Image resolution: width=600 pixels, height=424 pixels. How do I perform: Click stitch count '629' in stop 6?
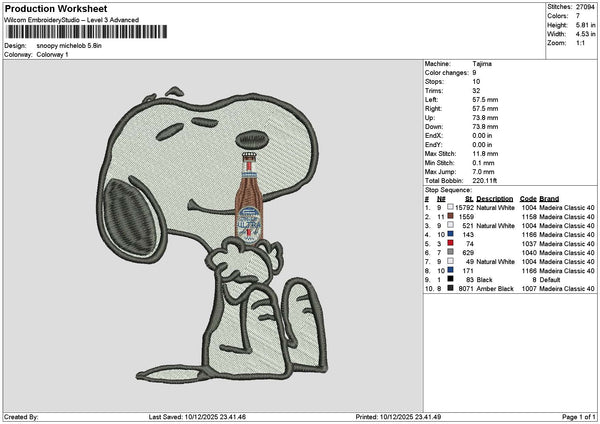468,253
